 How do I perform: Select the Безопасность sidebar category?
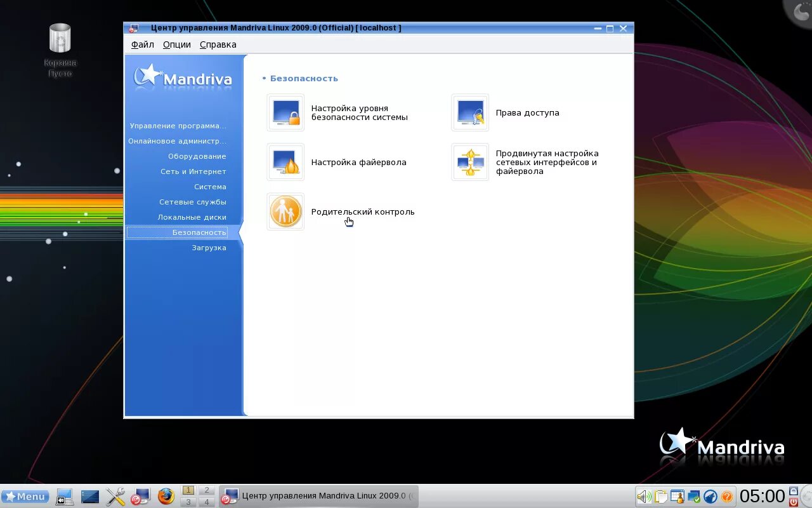(177, 232)
